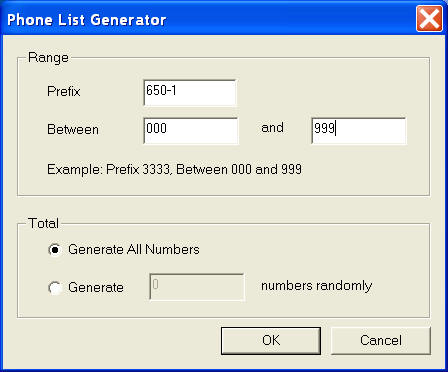Screen dimensions: 448x372
Task: Click the Between label
Action: tap(73, 129)
